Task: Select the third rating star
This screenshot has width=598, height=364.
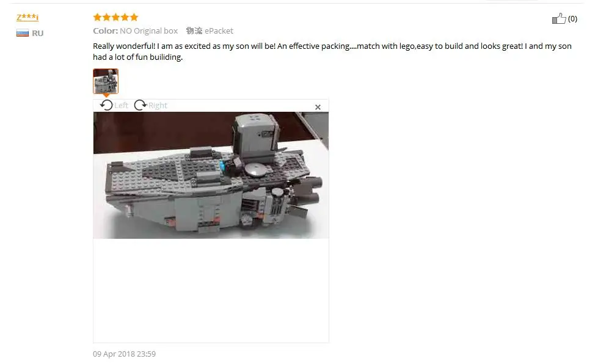Action: pos(115,17)
